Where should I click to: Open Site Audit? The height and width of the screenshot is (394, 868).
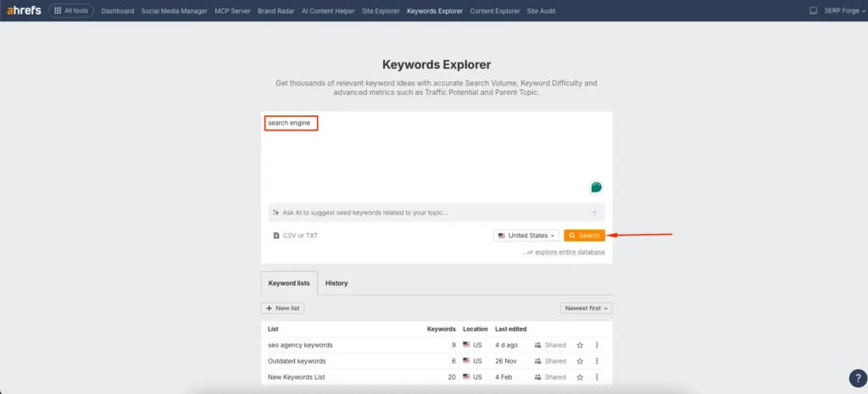(542, 11)
